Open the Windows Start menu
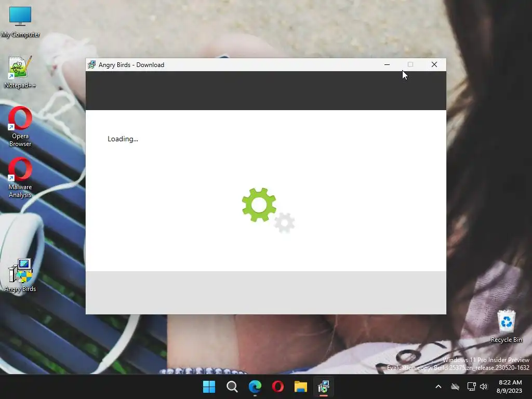Screen dimensions: 532x399 209,387
